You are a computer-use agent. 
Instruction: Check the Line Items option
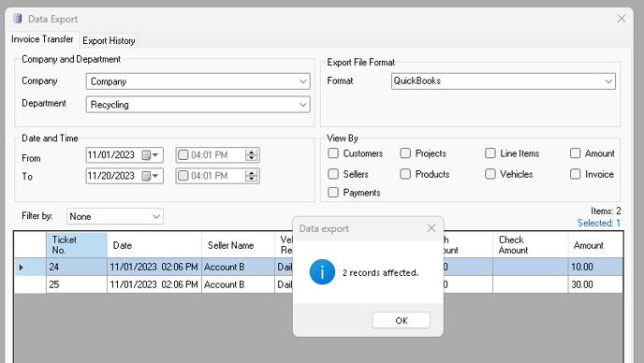coord(490,153)
